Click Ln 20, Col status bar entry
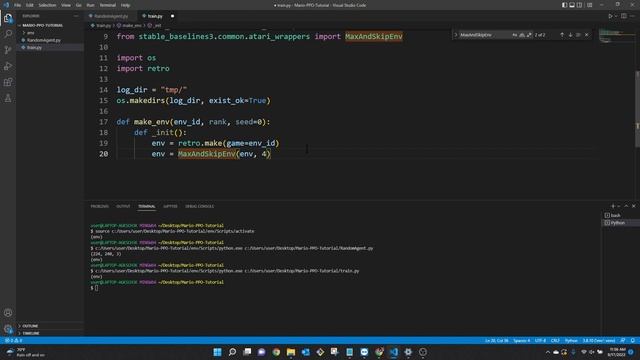This screenshot has width=640, height=360. 497,340
